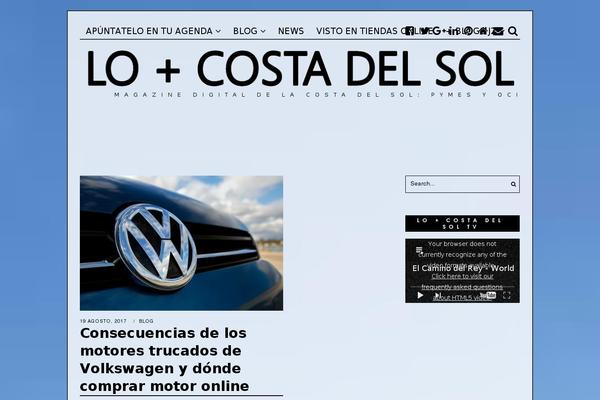The width and height of the screenshot is (600, 400).
Task: Click the magnifier search icon in top navigation
Action: coord(513,31)
